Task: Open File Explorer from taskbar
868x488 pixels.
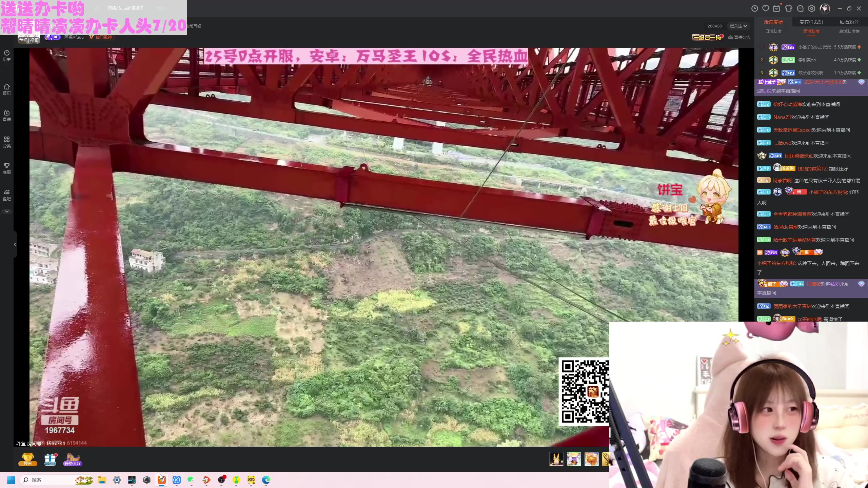Action: (x=102, y=480)
